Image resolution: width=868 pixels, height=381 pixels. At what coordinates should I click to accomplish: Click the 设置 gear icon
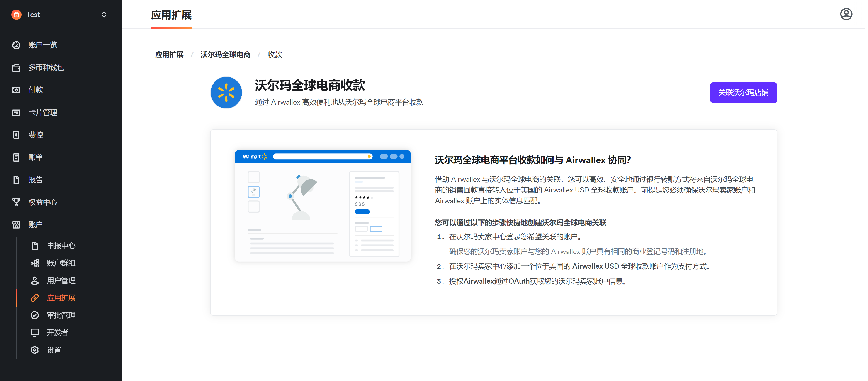35,350
